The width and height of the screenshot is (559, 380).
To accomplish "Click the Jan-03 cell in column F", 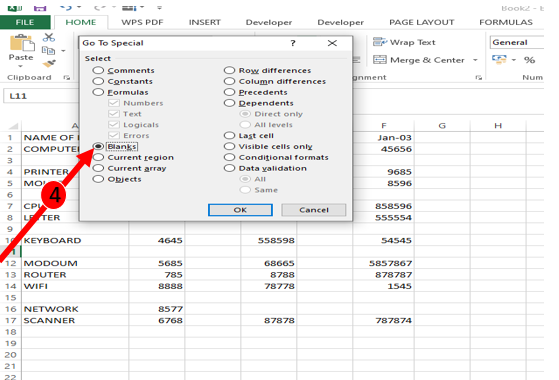I will pos(383,138).
